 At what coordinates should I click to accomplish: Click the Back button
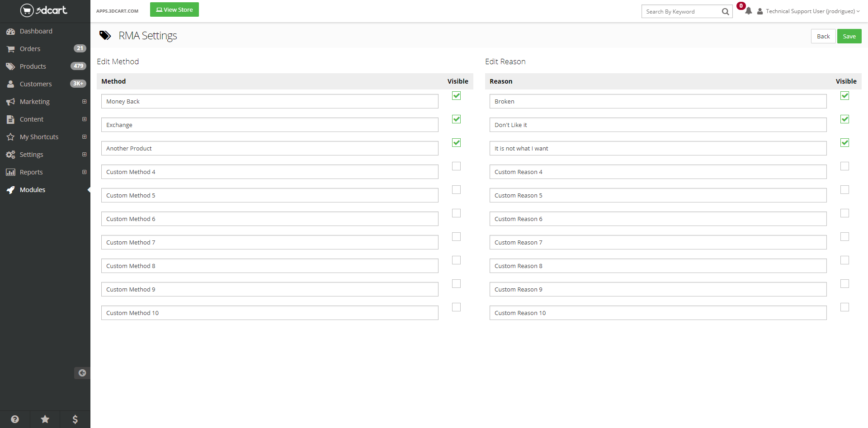(x=823, y=36)
